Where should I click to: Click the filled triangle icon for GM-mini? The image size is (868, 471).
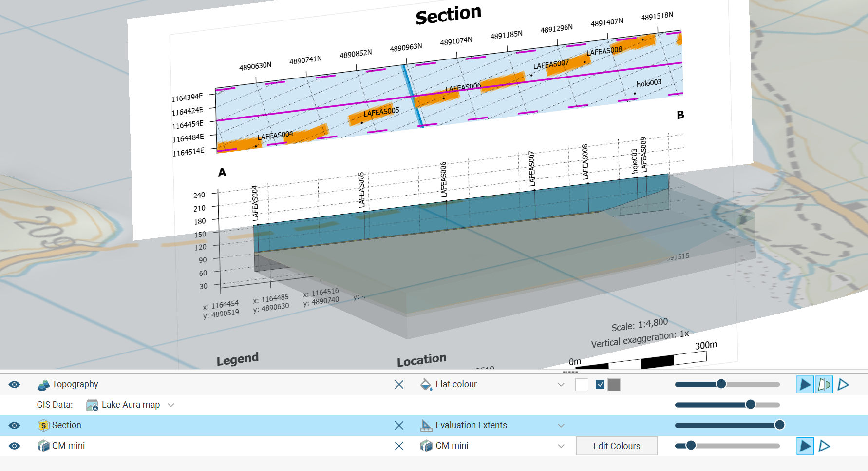tap(805, 446)
